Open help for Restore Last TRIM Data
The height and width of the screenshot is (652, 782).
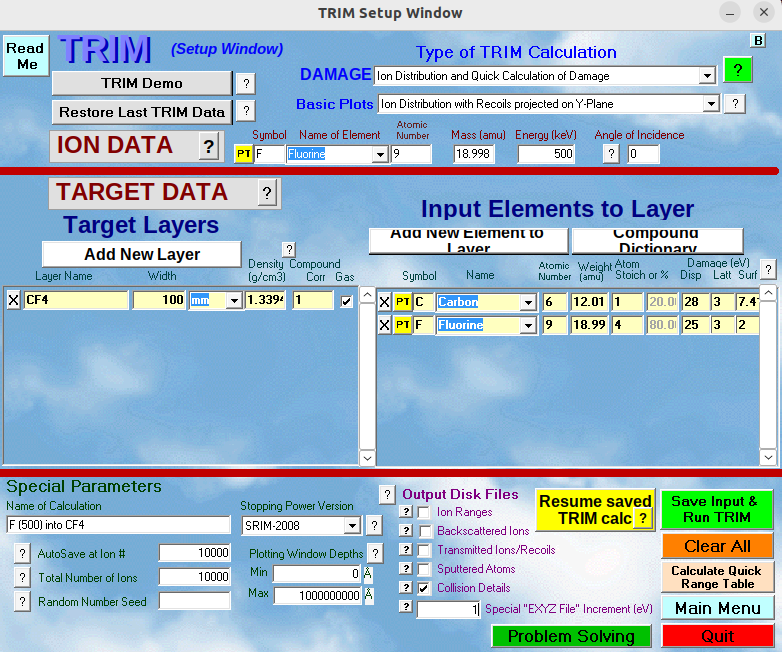click(246, 111)
